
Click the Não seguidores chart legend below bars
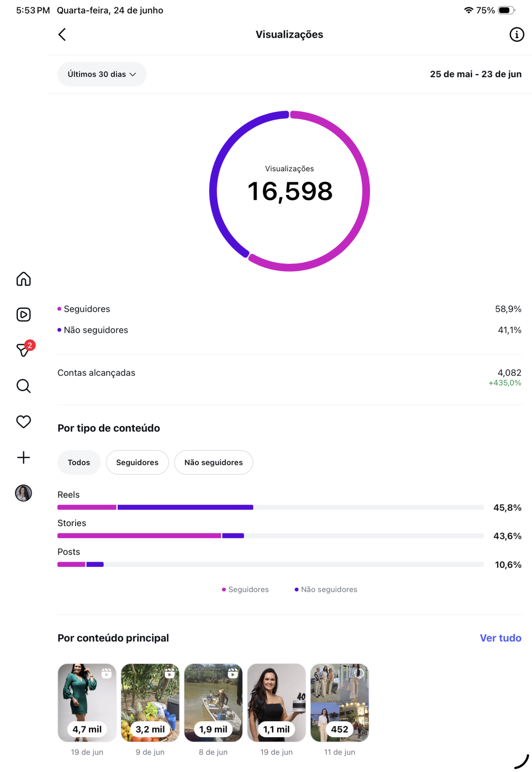click(x=326, y=589)
